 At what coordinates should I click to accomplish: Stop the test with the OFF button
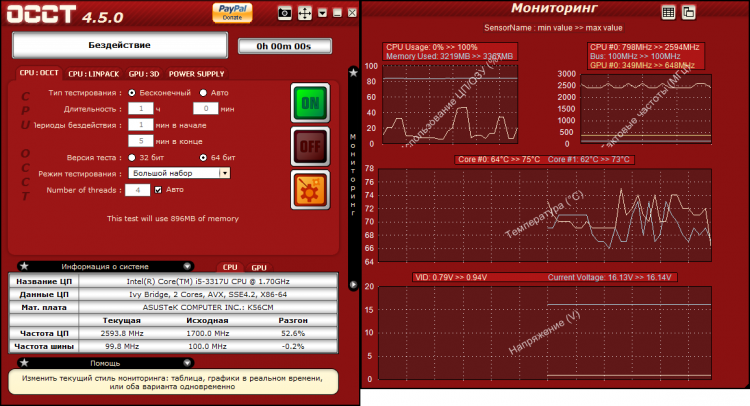click(x=310, y=146)
